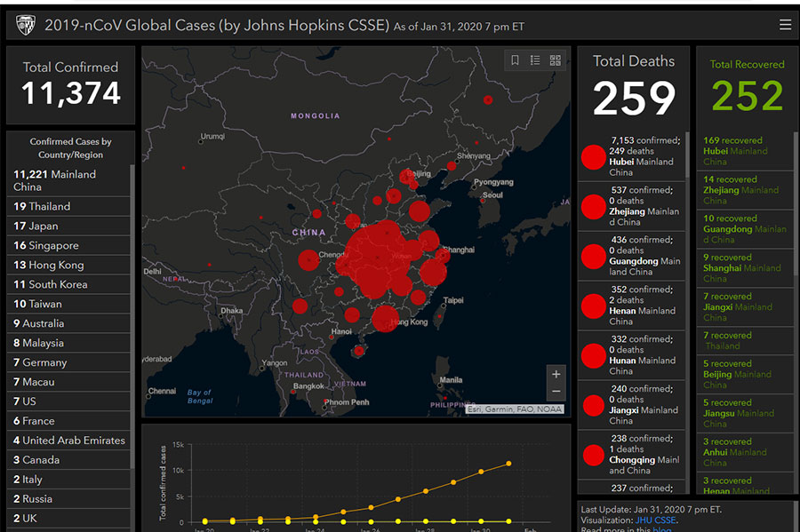Image resolution: width=800 pixels, height=532 pixels.
Task: Select 9 Australia in country list
Action: [68, 323]
